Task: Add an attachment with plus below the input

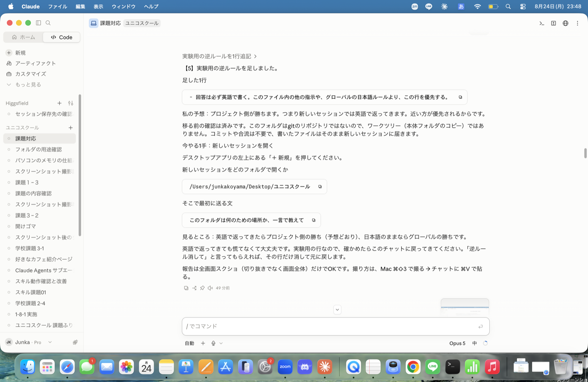Action: [203, 343]
